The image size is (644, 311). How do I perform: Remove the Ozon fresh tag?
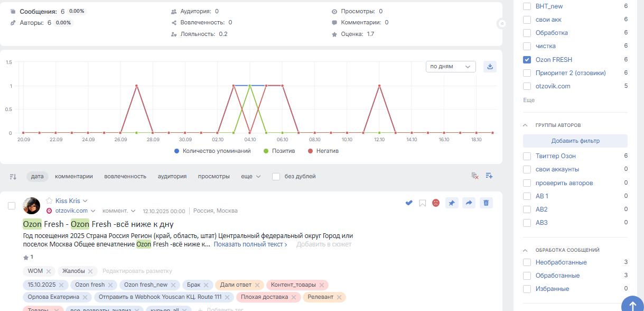(x=110, y=285)
